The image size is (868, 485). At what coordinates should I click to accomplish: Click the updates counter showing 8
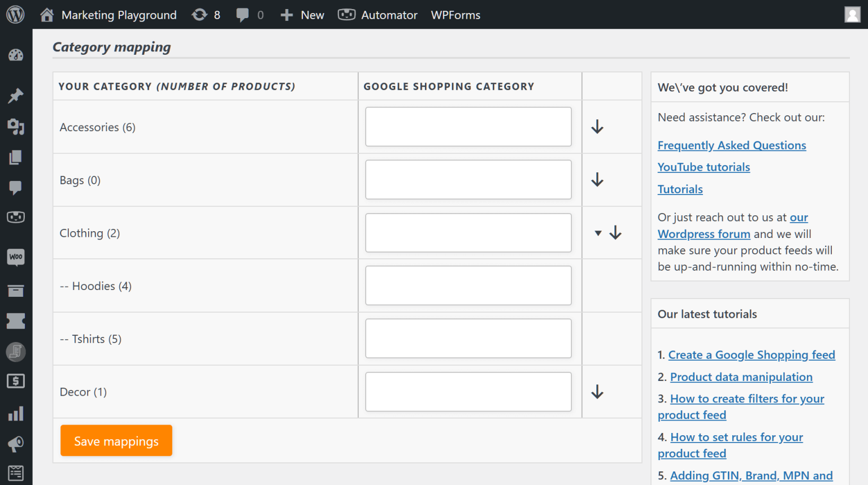pos(206,15)
